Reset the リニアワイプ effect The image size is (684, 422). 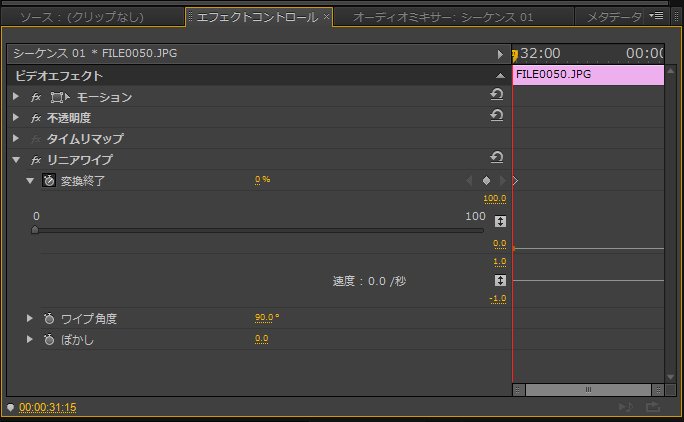496,158
